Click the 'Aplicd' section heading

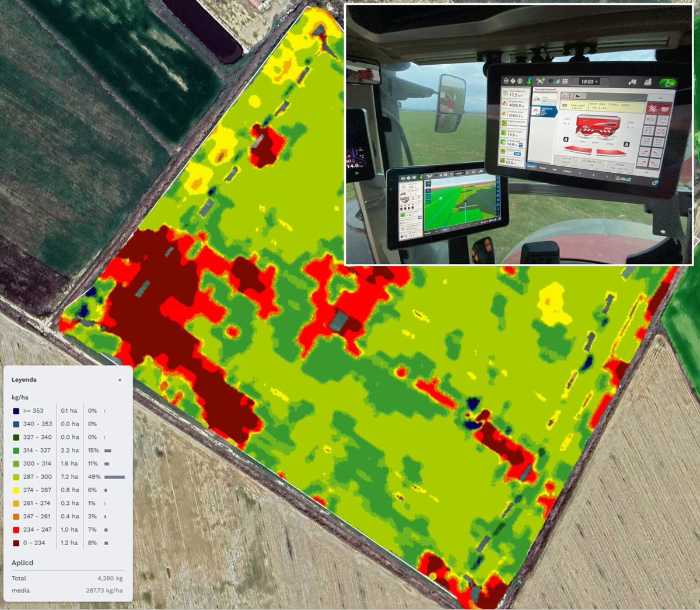(22, 563)
